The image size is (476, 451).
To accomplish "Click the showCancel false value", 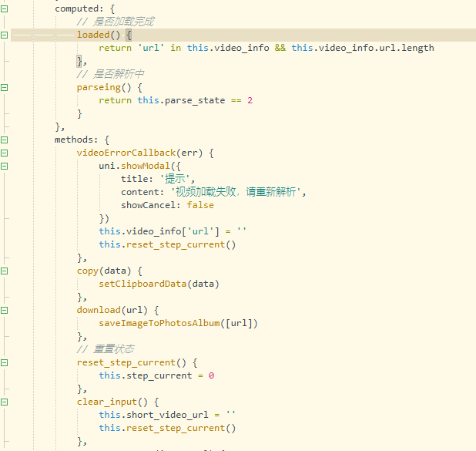I will click(200, 205).
